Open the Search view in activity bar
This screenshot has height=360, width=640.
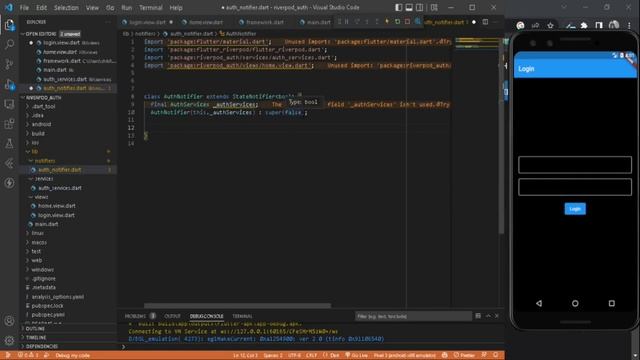pyautogui.click(x=9, y=44)
